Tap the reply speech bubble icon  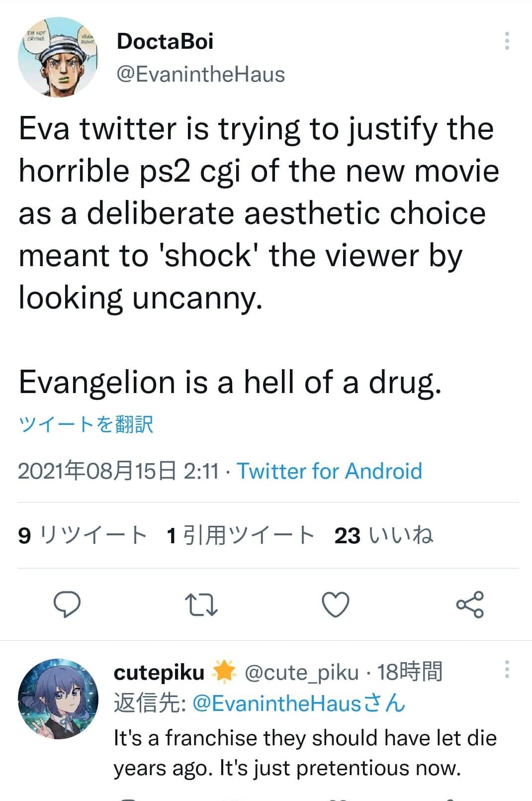point(67,604)
